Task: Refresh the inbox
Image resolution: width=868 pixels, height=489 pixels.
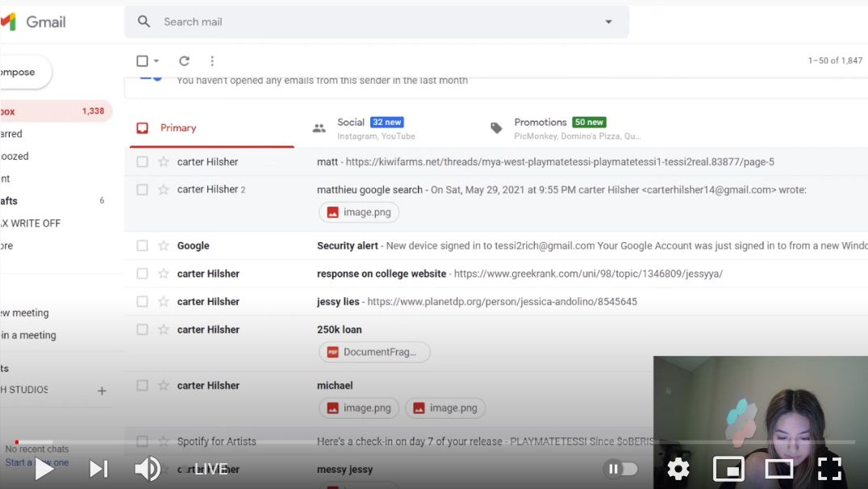Action: (185, 61)
